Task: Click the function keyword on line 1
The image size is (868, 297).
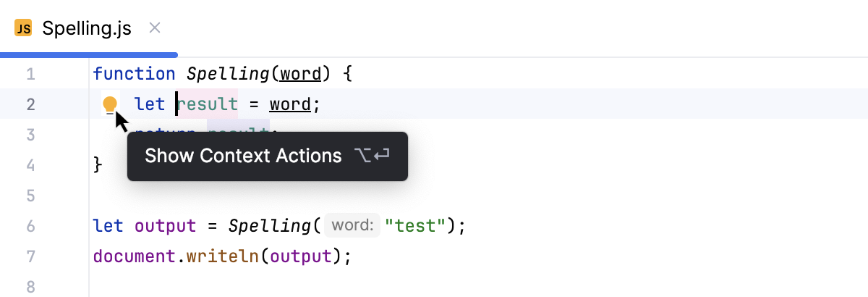Action: (135, 74)
